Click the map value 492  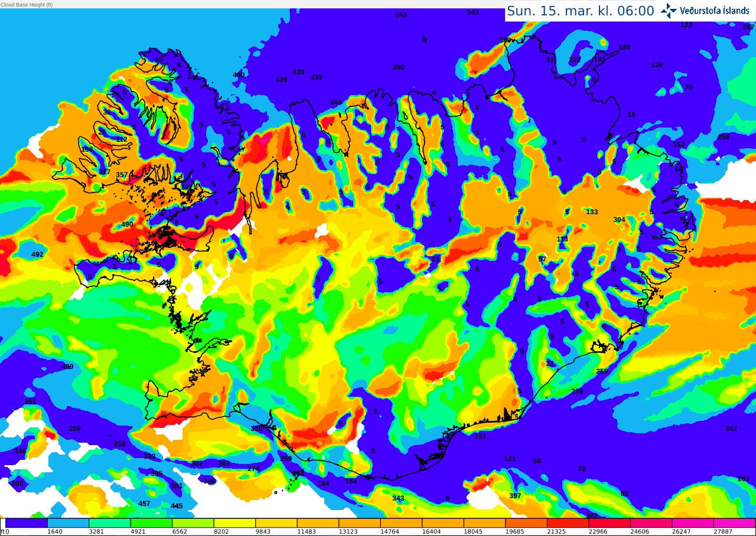tap(37, 254)
